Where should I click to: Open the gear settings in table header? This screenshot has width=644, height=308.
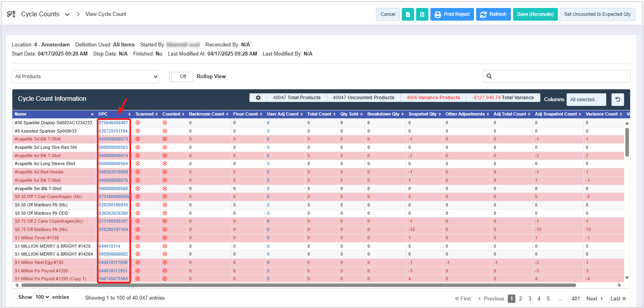click(258, 98)
